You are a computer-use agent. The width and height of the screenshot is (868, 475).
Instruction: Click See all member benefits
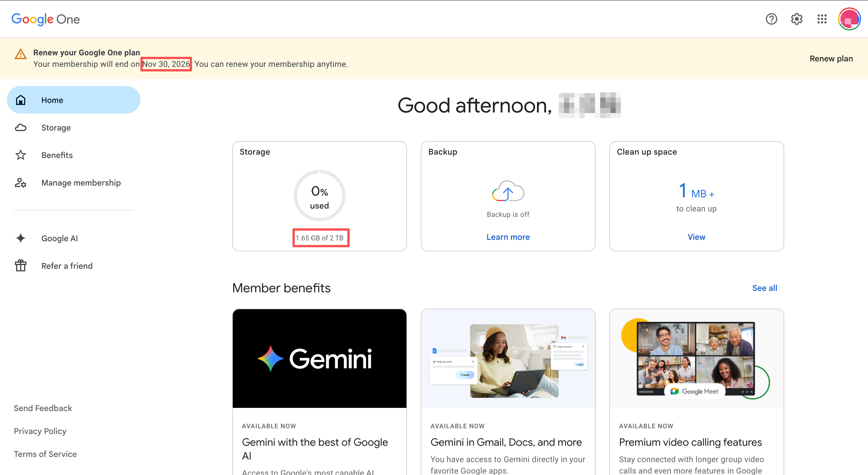point(765,288)
